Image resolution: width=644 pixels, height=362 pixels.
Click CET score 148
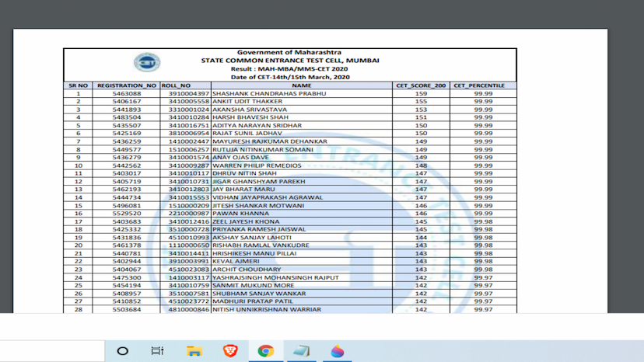coord(421,165)
